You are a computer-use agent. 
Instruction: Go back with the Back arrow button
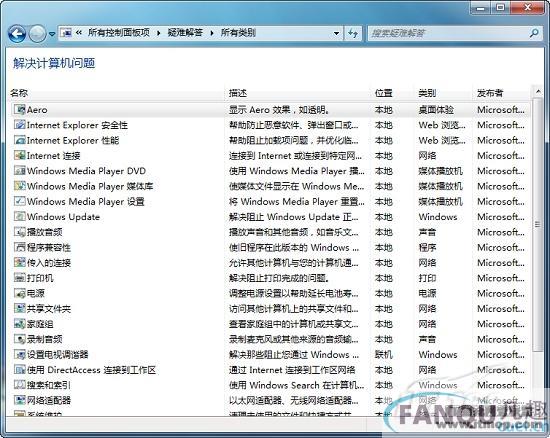coord(16,34)
